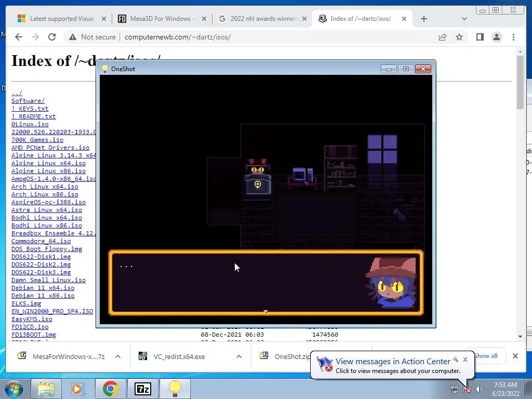The height and width of the screenshot is (399, 532).
Task: Open Commodore_64.iso link
Action: [x=41, y=241]
